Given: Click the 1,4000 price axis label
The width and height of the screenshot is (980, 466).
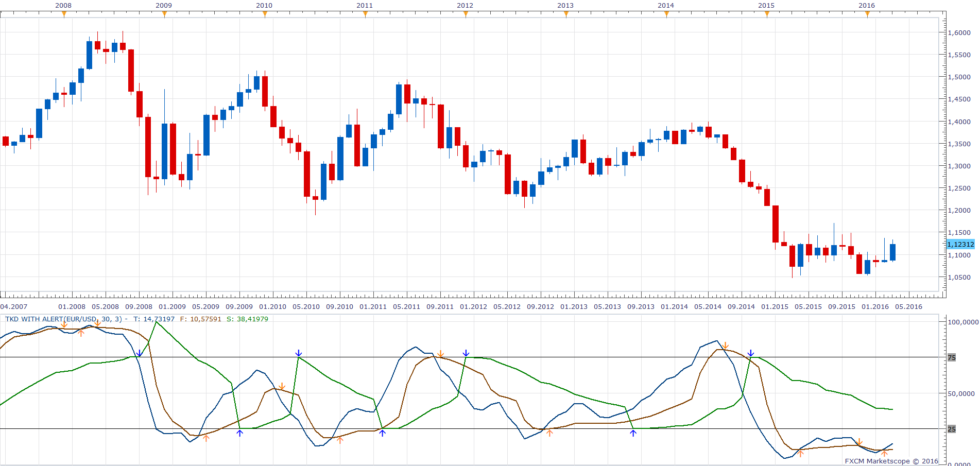Looking at the screenshot, I should [x=959, y=122].
